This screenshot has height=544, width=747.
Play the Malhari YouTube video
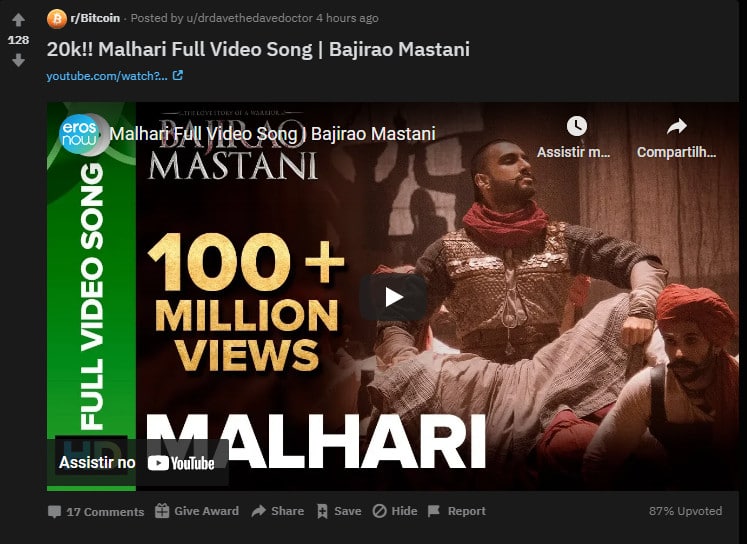[393, 297]
